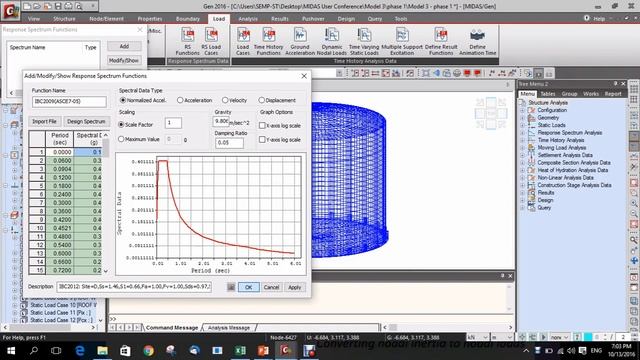640x360 pixels.
Task: Open File Explorer from the taskbar
Action: click(x=102, y=350)
